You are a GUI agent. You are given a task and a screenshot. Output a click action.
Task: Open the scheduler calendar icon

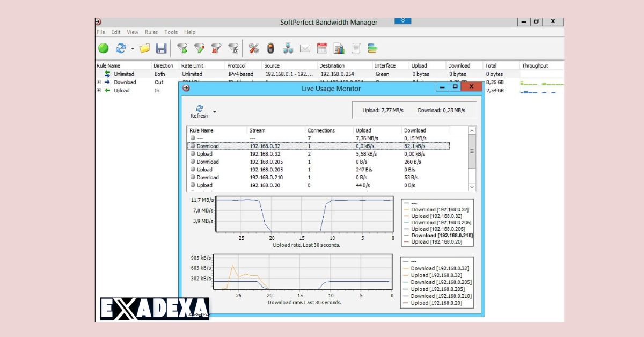tap(321, 48)
